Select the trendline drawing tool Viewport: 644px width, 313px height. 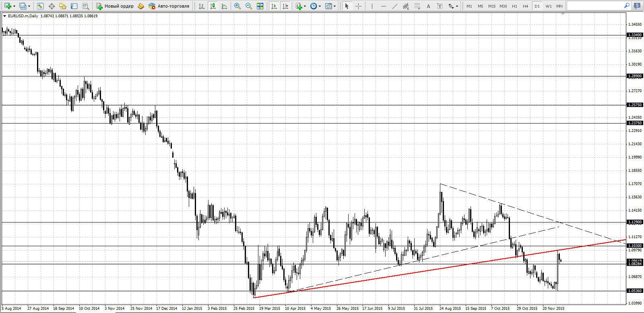pos(395,6)
